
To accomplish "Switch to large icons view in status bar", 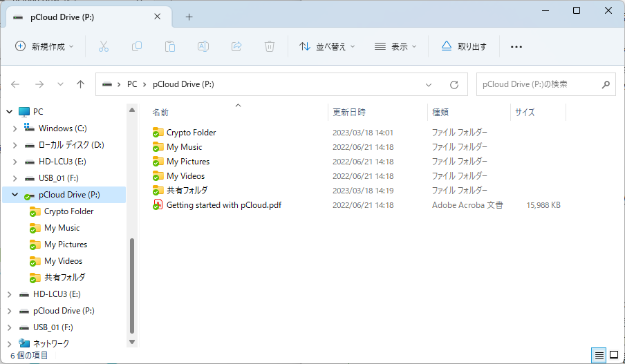I will pyautogui.click(x=614, y=355).
